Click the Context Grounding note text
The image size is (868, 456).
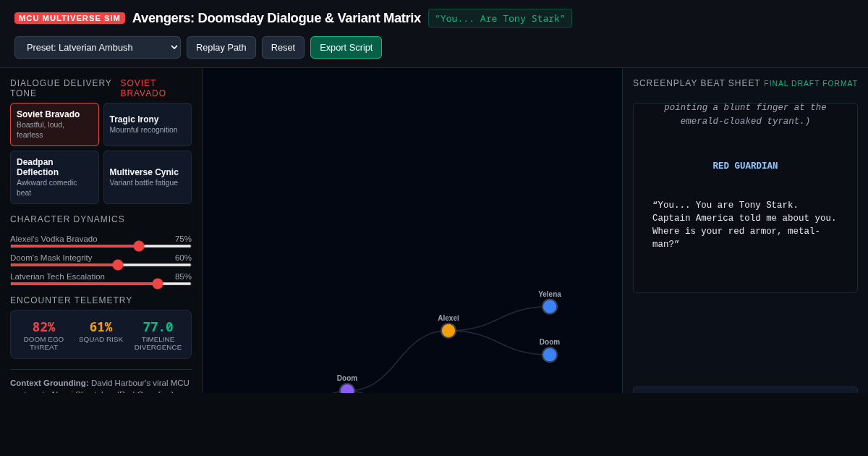click(101, 386)
